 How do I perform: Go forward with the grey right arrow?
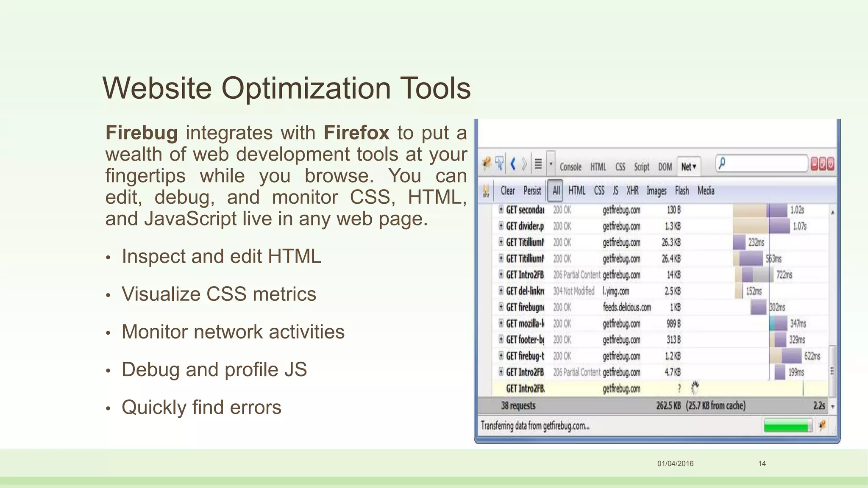(x=524, y=164)
